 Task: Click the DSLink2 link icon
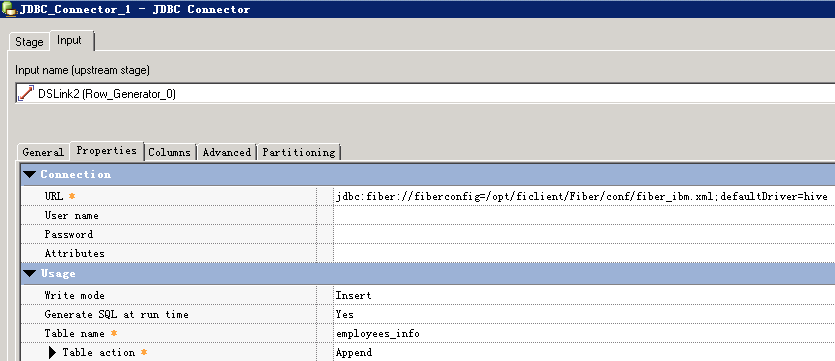[x=26, y=94]
